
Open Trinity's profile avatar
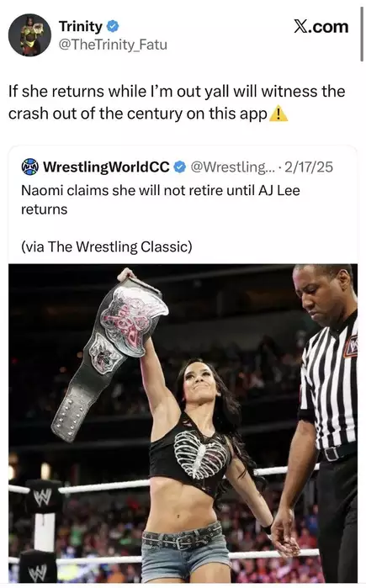click(x=29, y=35)
